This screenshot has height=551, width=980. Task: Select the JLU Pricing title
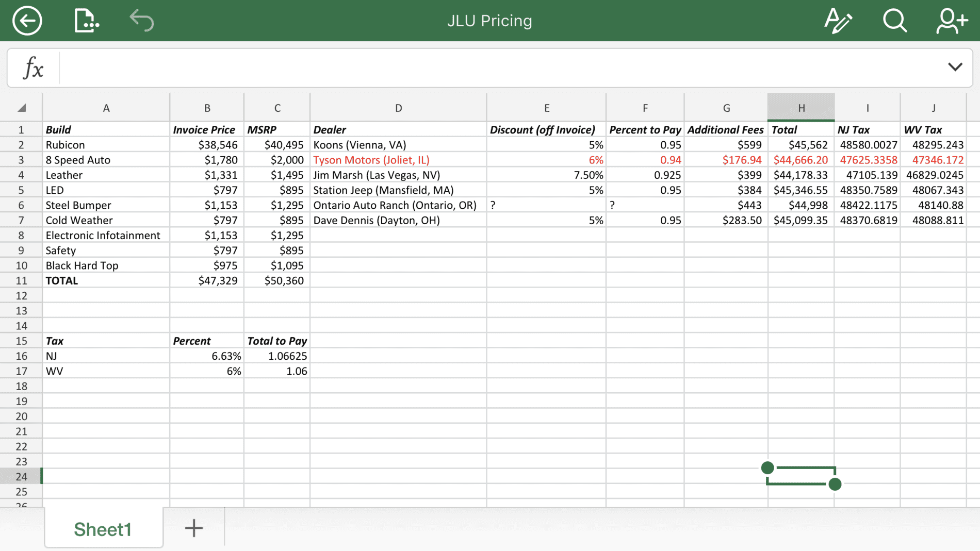(489, 21)
